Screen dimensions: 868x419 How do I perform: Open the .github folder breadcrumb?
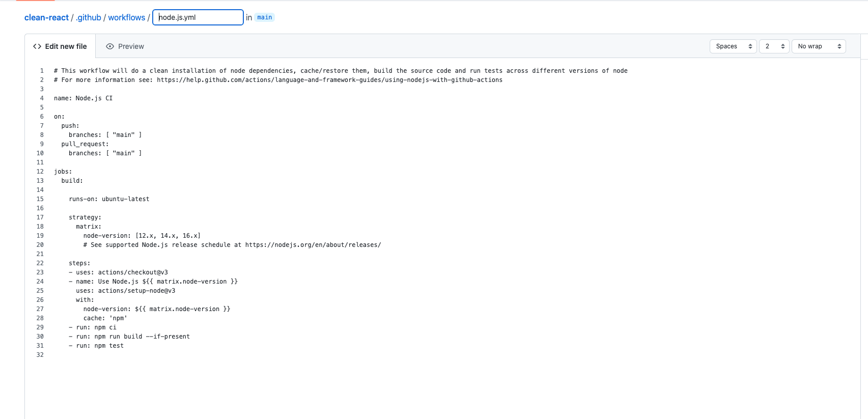click(x=89, y=17)
